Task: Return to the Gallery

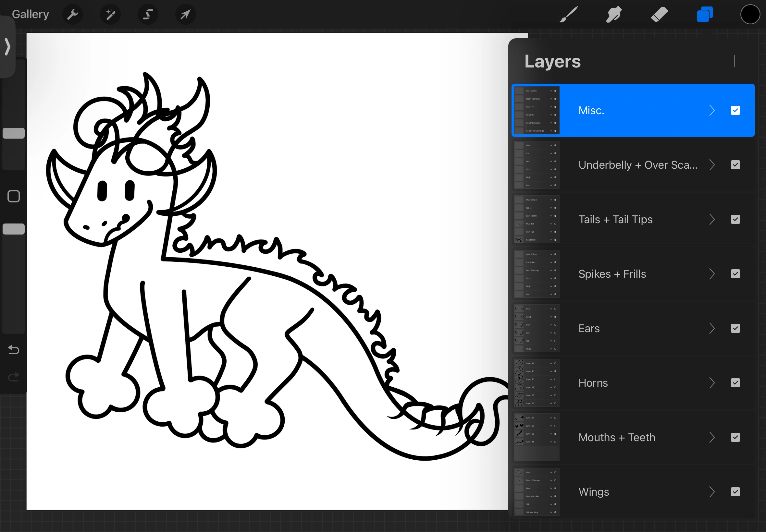Action: pos(30,14)
